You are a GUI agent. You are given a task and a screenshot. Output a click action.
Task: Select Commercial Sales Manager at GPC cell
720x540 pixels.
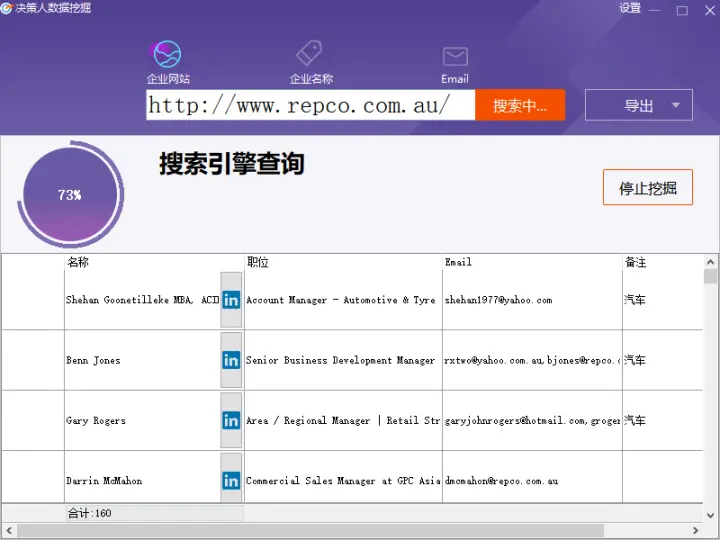[x=343, y=481]
